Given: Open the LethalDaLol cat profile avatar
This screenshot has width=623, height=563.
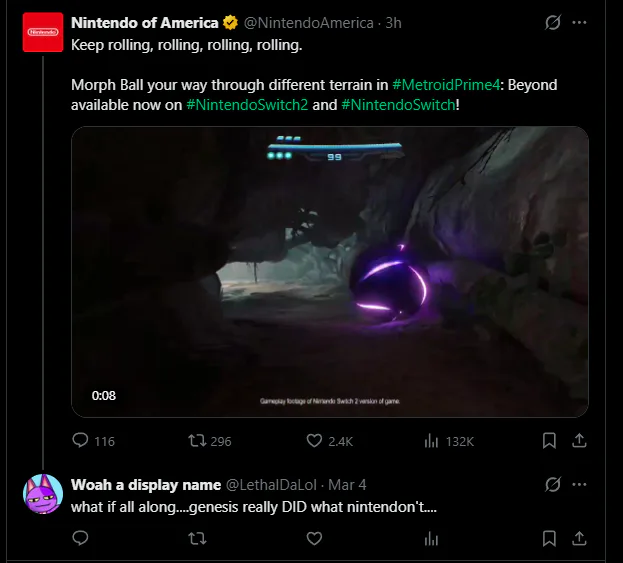Looking at the screenshot, I should (42, 495).
